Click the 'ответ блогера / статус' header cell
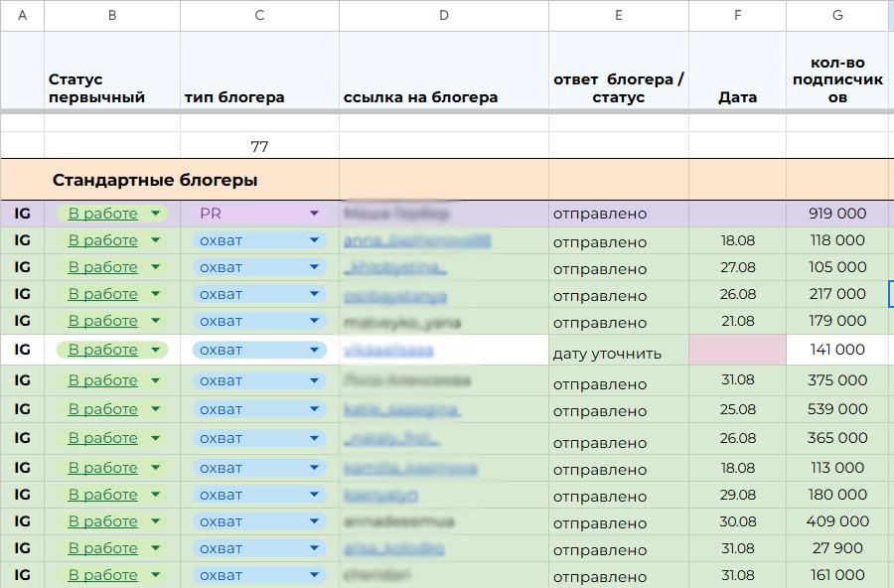The width and height of the screenshot is (894, 588). click(x=618, y=88)
